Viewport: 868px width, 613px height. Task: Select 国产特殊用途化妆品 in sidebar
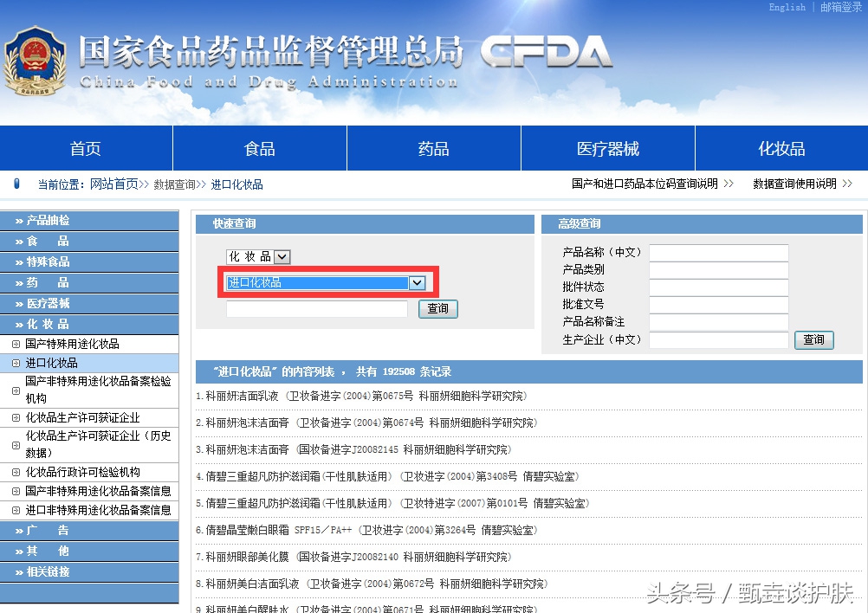(73, 344)
